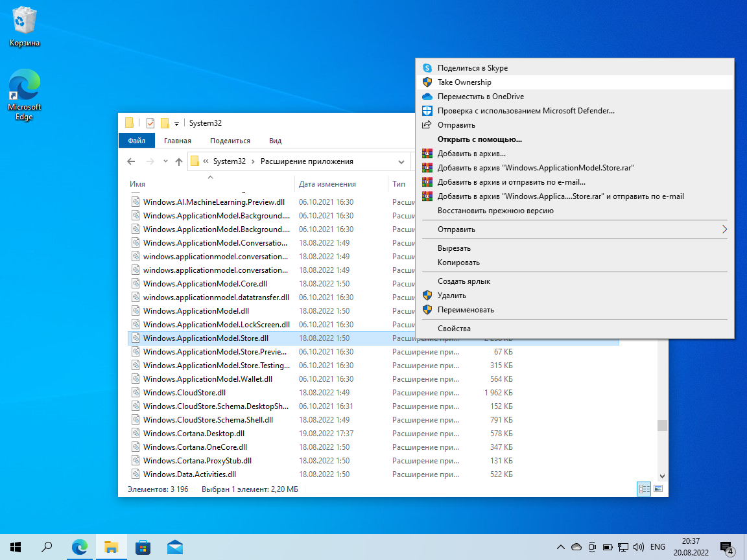Click the Take Ownership shield icon

click(x=427, y=82)
